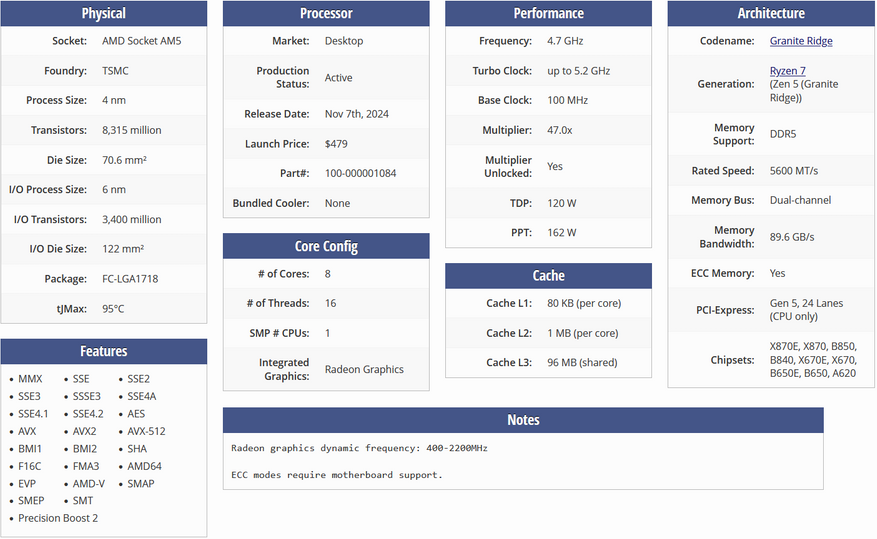Click the 8 cores value
Screen dimensions: 877x539
[328, 274]
